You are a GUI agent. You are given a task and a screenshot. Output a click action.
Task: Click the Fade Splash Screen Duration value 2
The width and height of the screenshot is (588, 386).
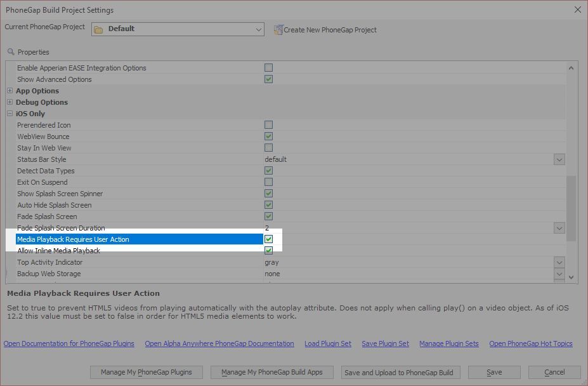(x=267, y=228)
